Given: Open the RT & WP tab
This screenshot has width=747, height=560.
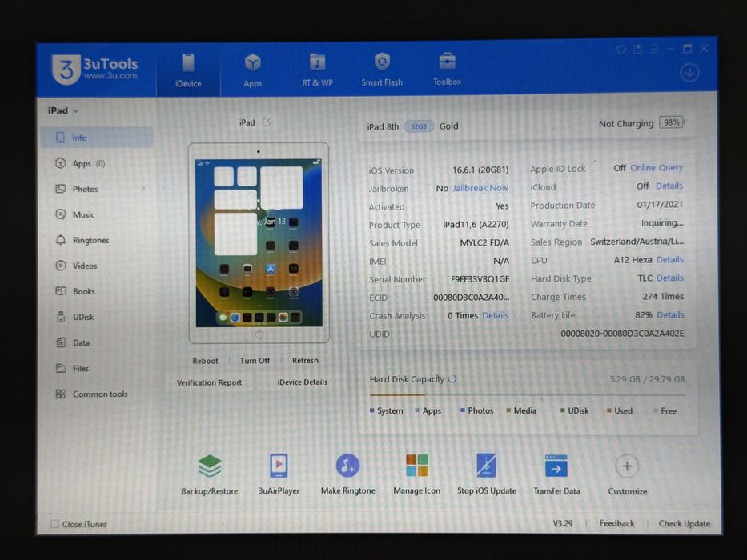Looking at the screenshot, I should click(x=317, y=70).
